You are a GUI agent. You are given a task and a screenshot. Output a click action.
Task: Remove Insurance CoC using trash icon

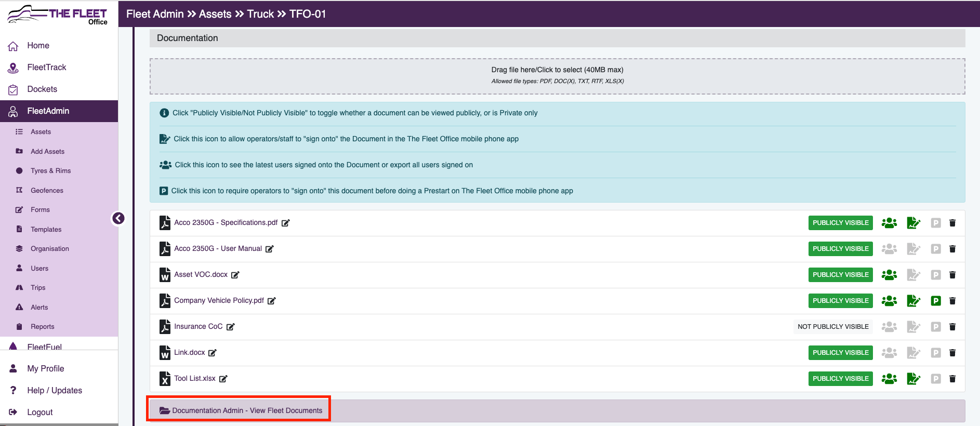952,327
